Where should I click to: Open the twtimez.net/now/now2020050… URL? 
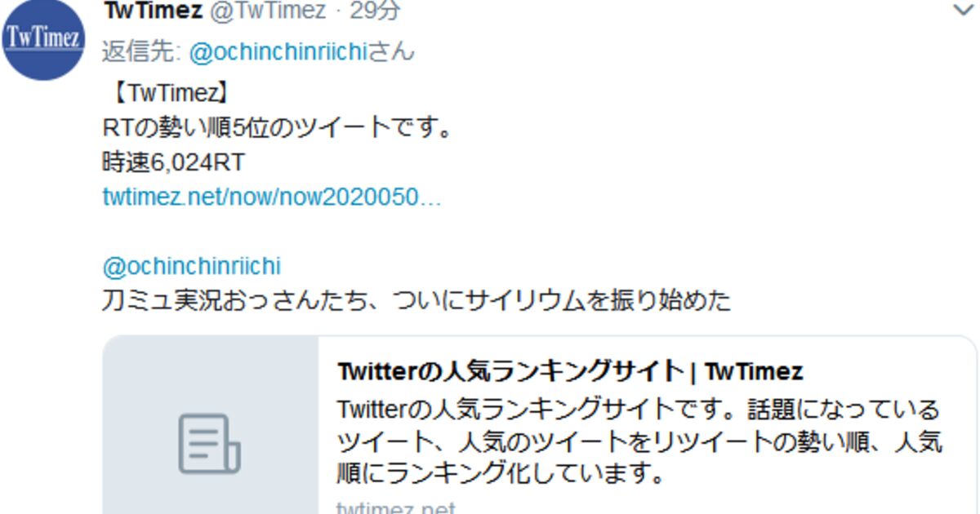272,197
